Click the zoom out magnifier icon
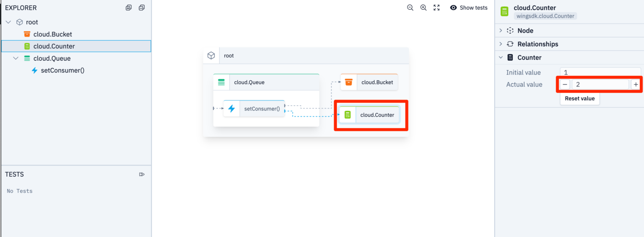The height and width of the screenshot is (237, 644). pyautogui.click(x=410, y=8)
